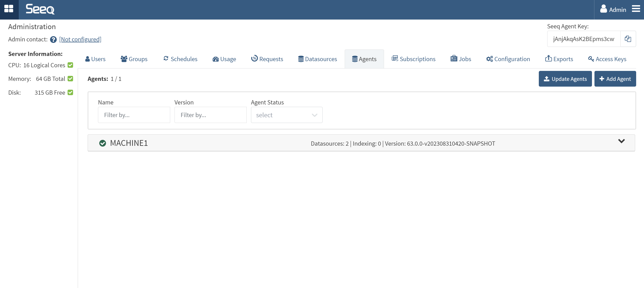Switch to the Datasources tab
The image size is (644, 288).
pos(317,59)
